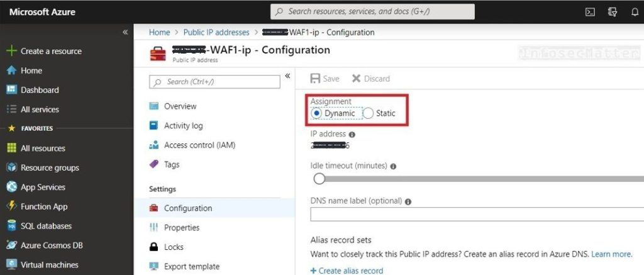Open the notifications bell icon

point(635,12)
